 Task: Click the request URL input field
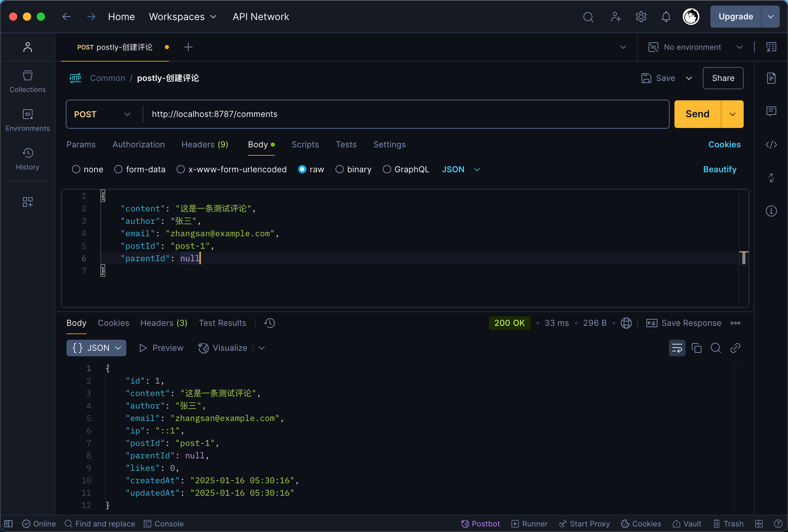click(x=405, y=114)
